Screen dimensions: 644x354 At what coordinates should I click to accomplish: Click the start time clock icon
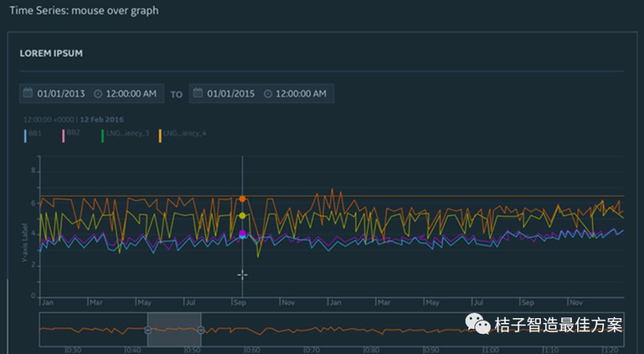click(98, 94)
